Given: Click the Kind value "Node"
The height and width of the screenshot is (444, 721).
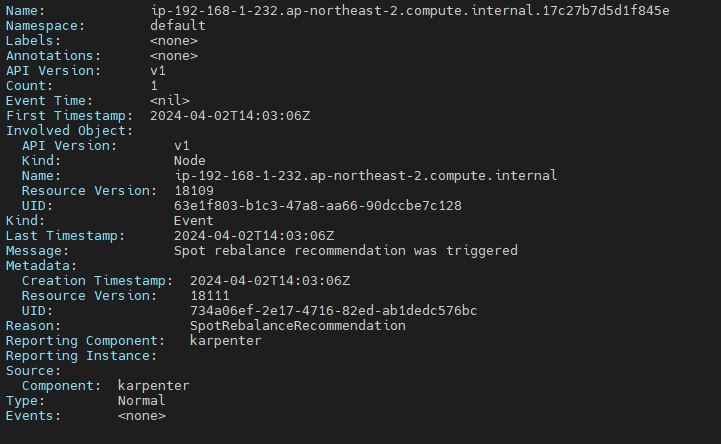Looking at the screenshot, I should tap(190, 160).
